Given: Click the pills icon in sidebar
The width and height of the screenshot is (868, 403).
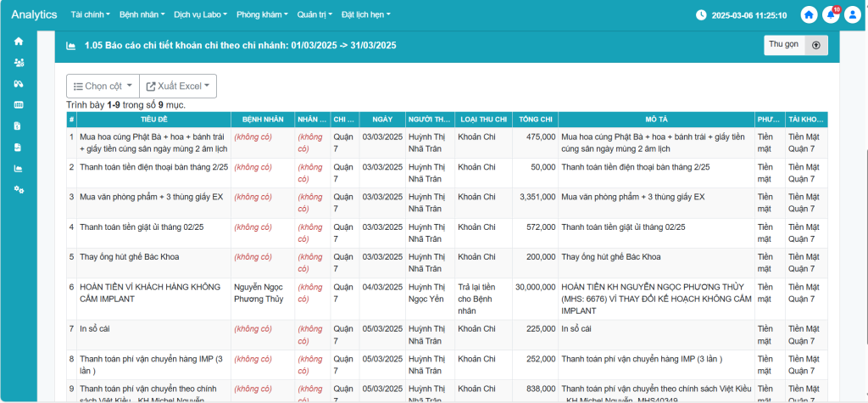Looking at the screenshot, I should [x=19, y=83].
